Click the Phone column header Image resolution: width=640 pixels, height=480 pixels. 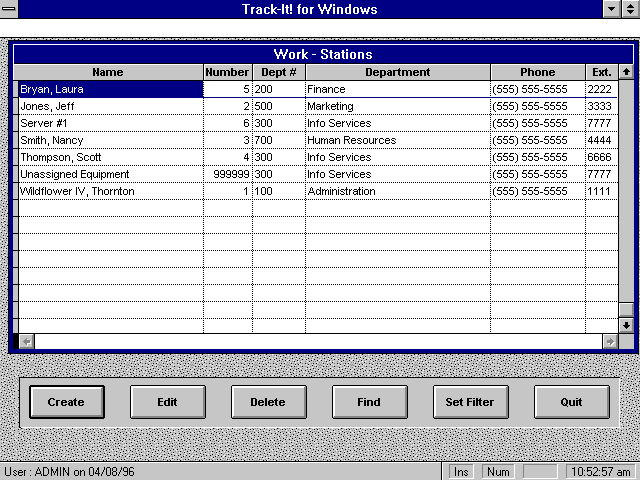point(537,72)
